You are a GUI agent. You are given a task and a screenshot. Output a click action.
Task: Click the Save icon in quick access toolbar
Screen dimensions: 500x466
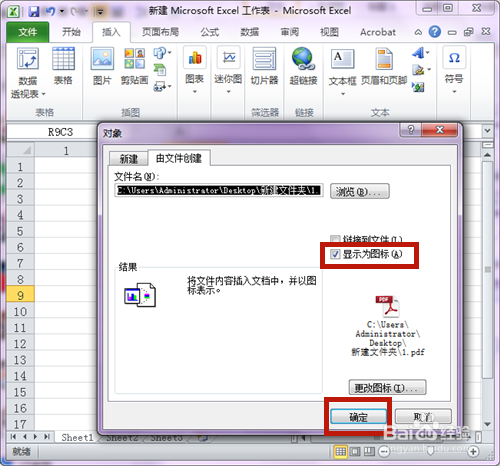pyautogui.click(x=34, y=12)
